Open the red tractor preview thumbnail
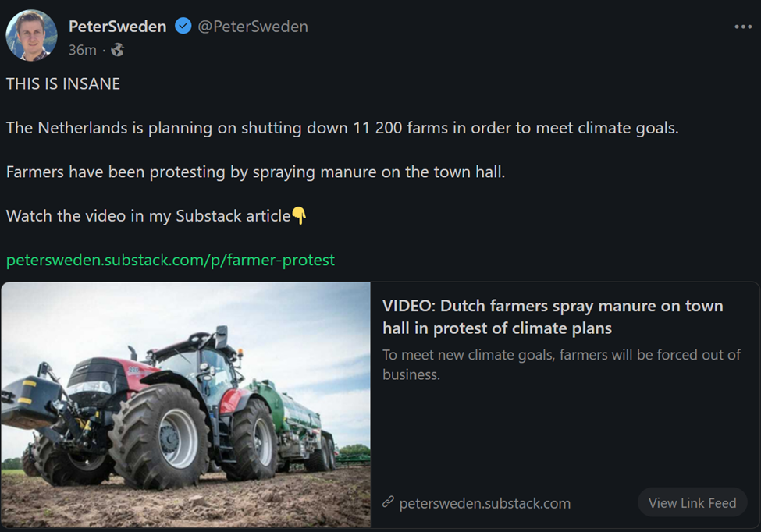761x532 pixels. [186, 404]
